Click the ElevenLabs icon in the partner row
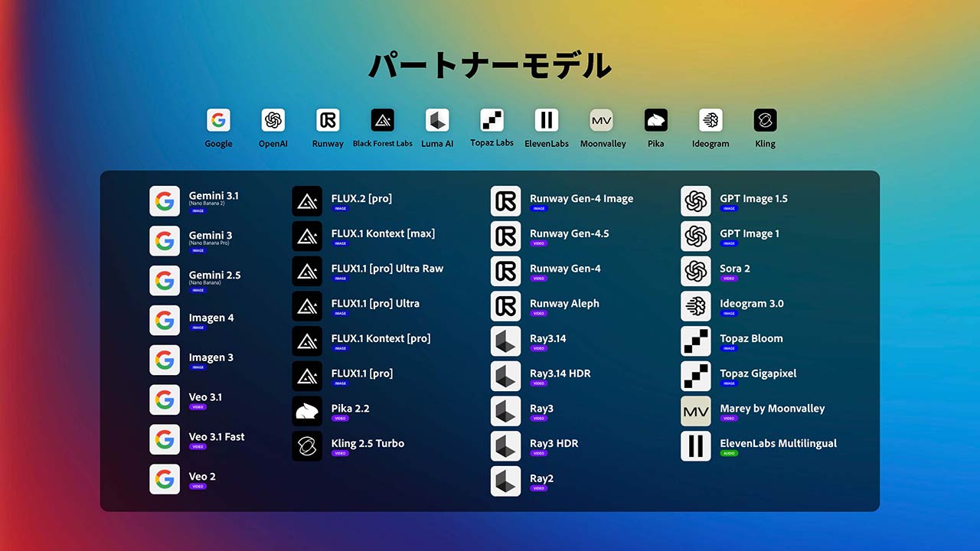 tap(546, 120)
